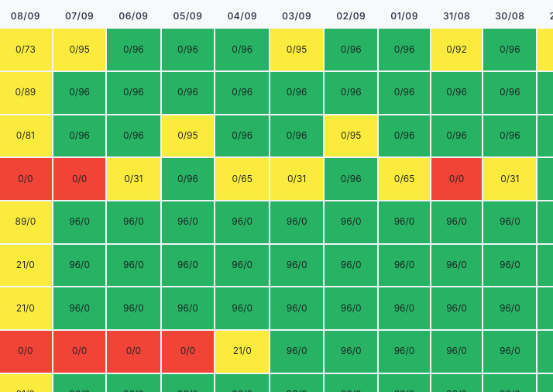The width and height of the screenshot is (553, 392).
Task: Click the 31/08 date column header
Action: coord(457,15)
